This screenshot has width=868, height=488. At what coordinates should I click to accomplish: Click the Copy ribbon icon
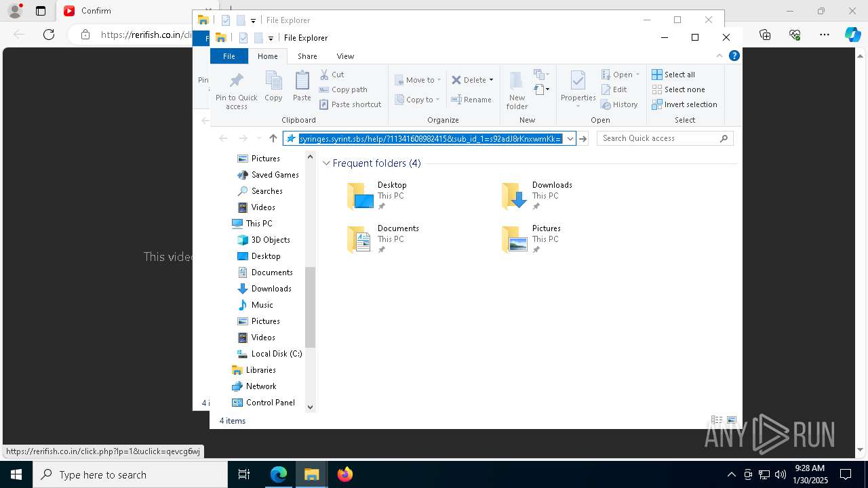[x=273, y=86]
